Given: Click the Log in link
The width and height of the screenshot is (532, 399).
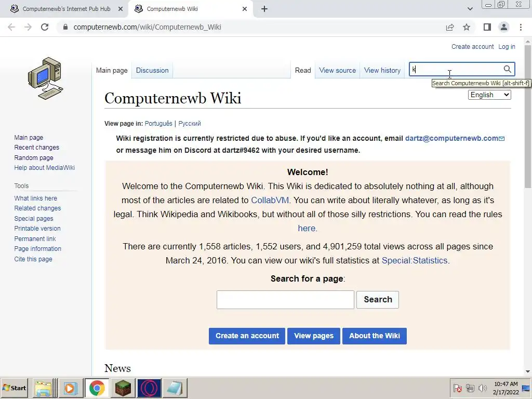Looking at the screenshot, I should pos(507,46).
